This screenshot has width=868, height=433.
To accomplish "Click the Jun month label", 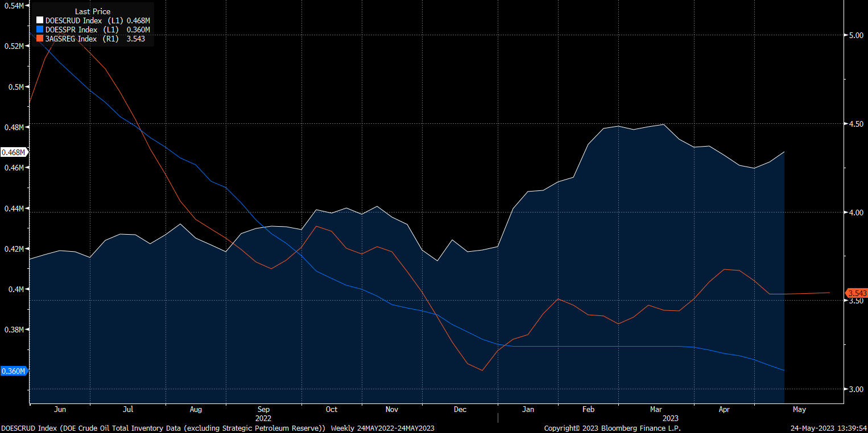I will pyautogui.click(x=60, y=409).
